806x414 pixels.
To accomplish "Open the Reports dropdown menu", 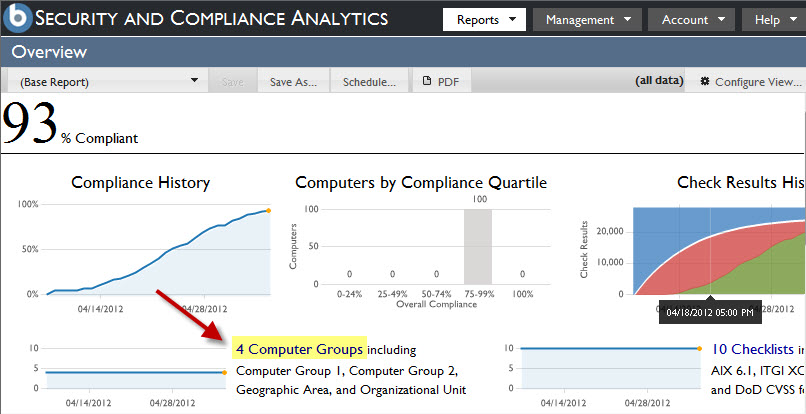I will click(484, 19).
